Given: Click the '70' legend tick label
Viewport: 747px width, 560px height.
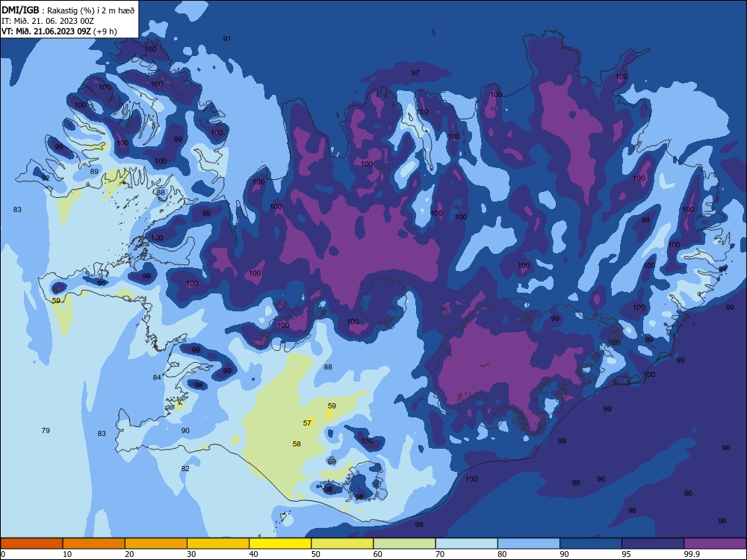Looking at the screenshot, I should point(440,554).
